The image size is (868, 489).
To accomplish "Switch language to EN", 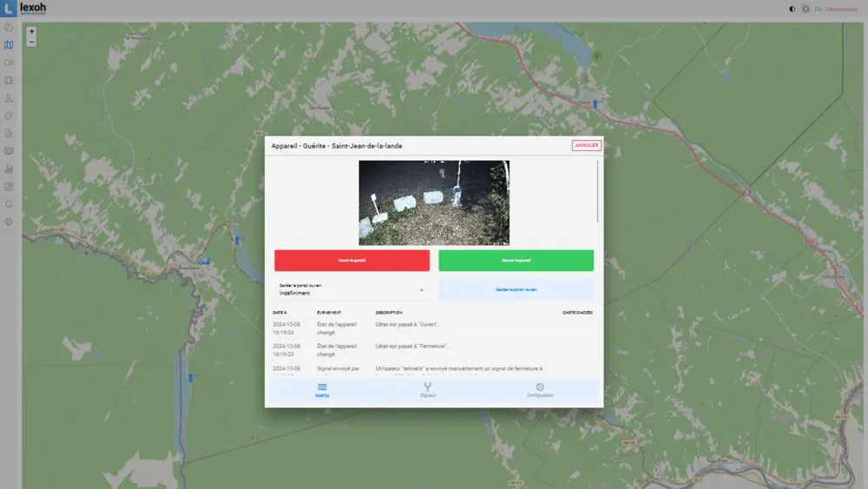I will (x=818, y=10).
